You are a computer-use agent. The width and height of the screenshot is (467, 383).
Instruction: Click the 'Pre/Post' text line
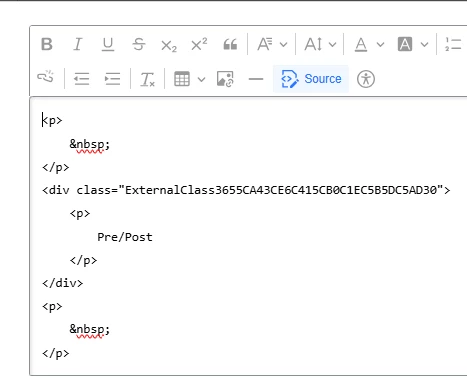click(125, 237)
